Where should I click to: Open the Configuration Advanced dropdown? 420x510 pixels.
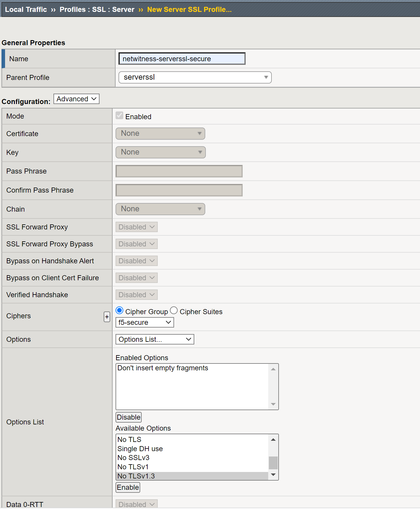click(x=76, y=99)
